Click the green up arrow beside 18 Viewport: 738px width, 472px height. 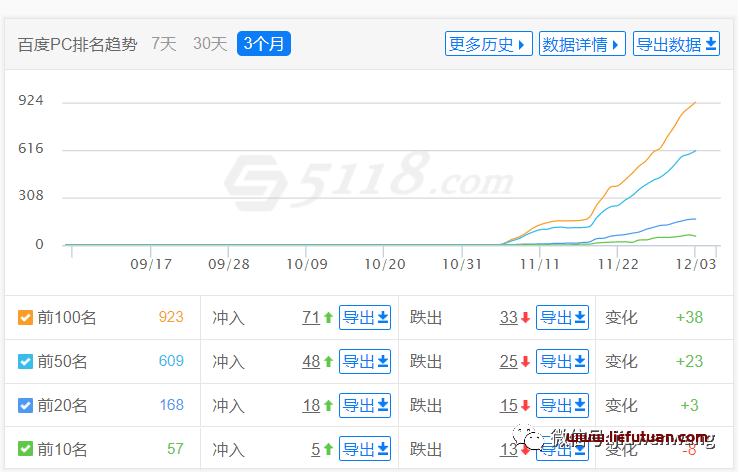tap(329, 405)
